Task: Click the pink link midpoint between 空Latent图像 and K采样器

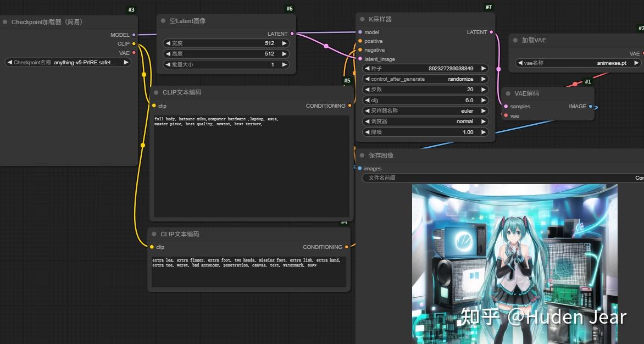Action: coord(326,46)
